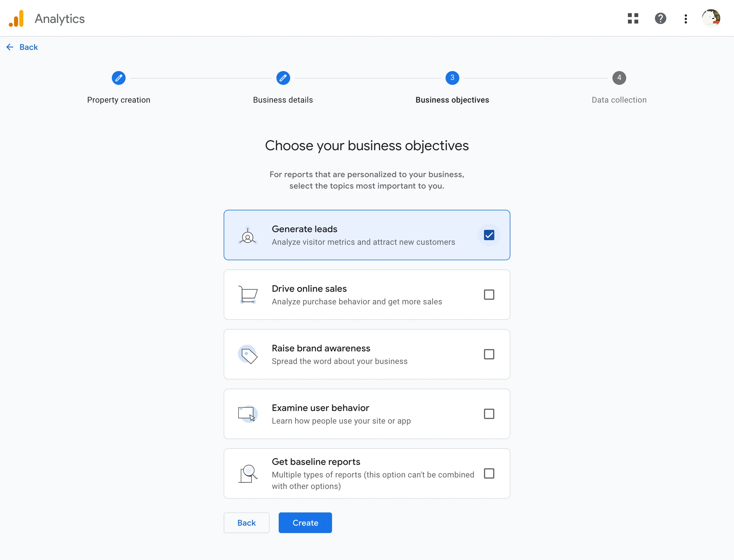Screen dimensions: 734x560
Task: Enable the Drive online sales checkbox
Action: click(x=489, y=294)
